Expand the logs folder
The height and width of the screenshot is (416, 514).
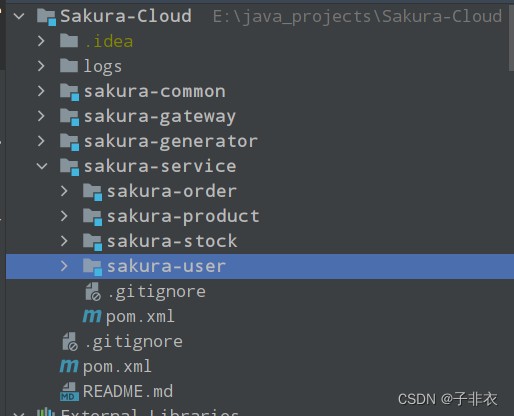(x=41, y=66)
